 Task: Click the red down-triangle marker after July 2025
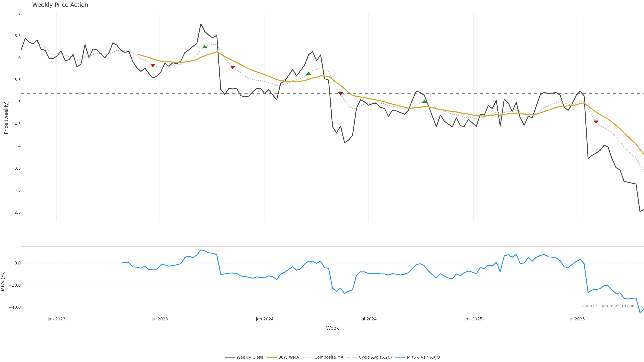(x=596, y=122)
